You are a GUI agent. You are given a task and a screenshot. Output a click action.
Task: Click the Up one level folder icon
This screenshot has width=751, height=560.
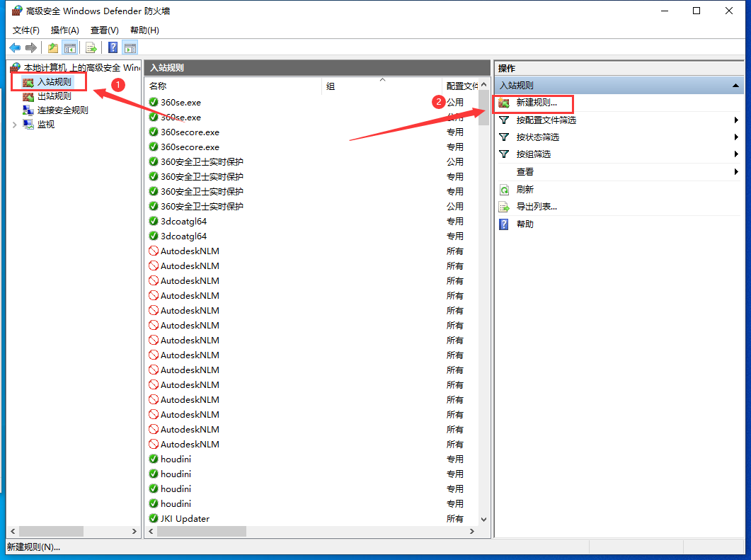53,48
